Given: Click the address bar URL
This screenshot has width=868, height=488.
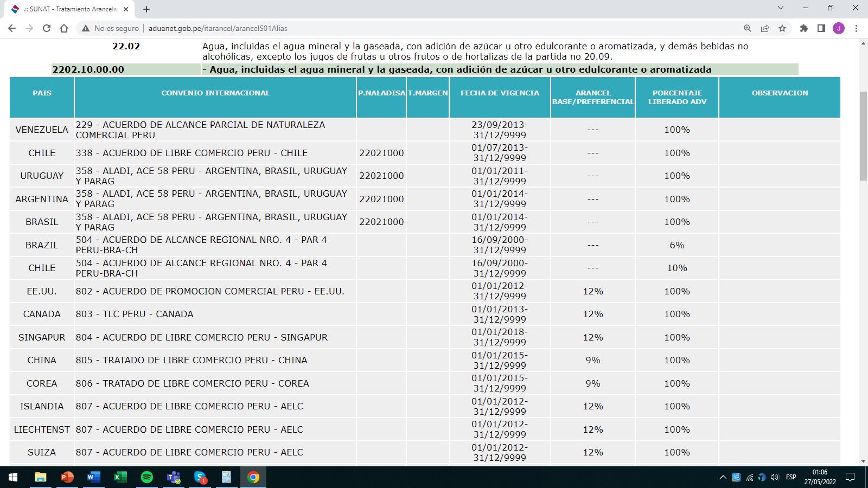Looking at the screenshot, I should pyautogui.click(x=218, y=28).
